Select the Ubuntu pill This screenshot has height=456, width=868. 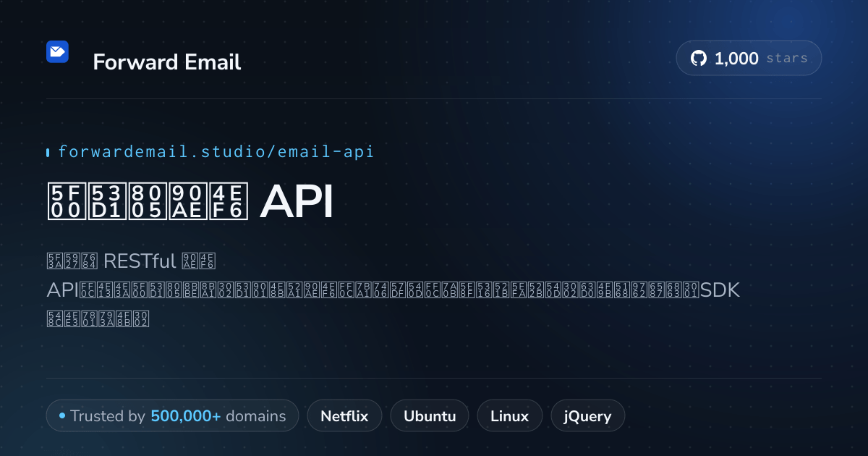[x=430, y=416]
